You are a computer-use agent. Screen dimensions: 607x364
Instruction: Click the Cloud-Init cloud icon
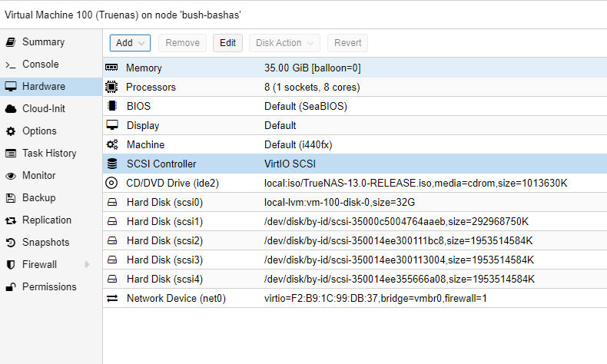(11, 109)
